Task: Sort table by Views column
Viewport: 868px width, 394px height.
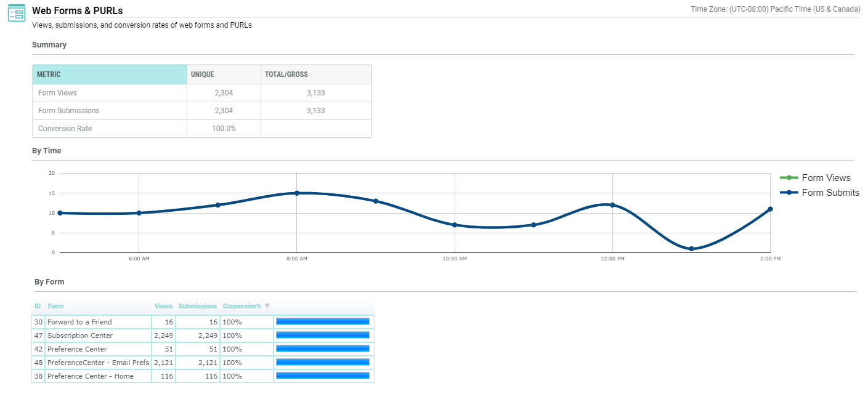Action: pyautogui.click(x=163, y=306)
